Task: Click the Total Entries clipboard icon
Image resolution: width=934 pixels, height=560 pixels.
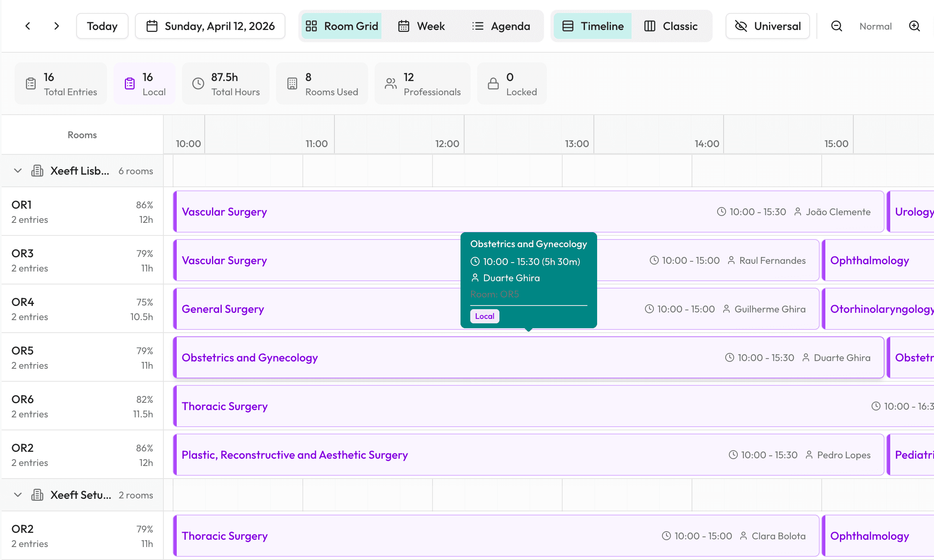Action: pos(30,83)
